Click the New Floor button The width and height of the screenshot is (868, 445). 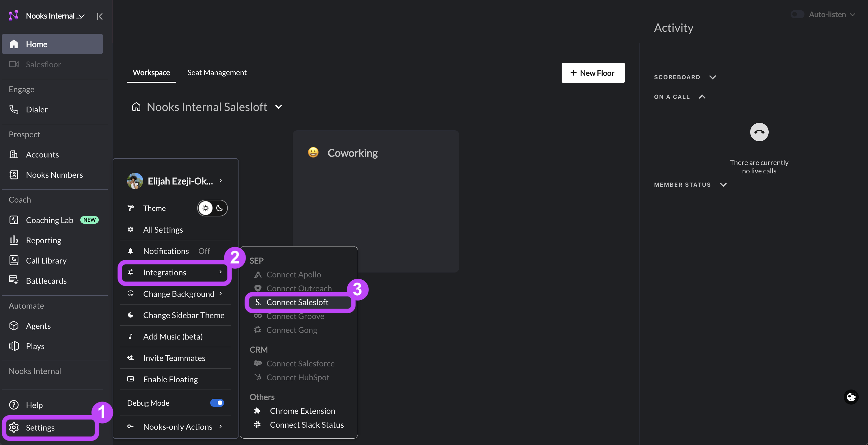coord(593,73)
